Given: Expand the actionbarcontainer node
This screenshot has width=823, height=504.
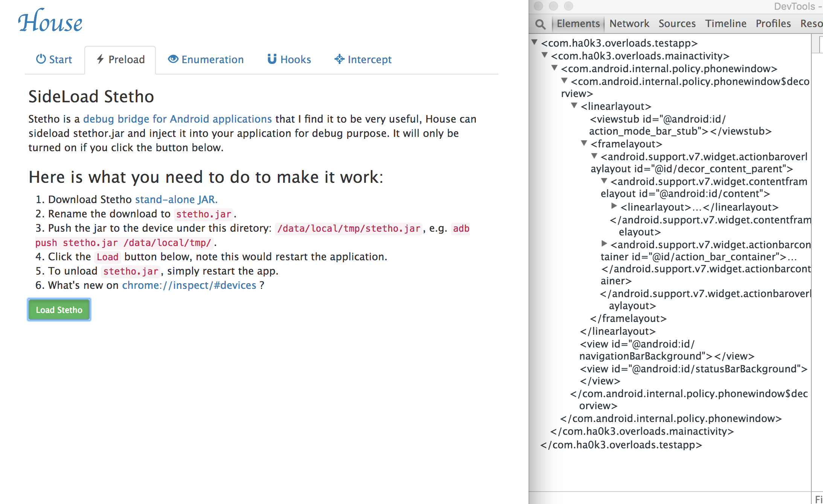Looking at the screenshot, I should tap(604, 244).
